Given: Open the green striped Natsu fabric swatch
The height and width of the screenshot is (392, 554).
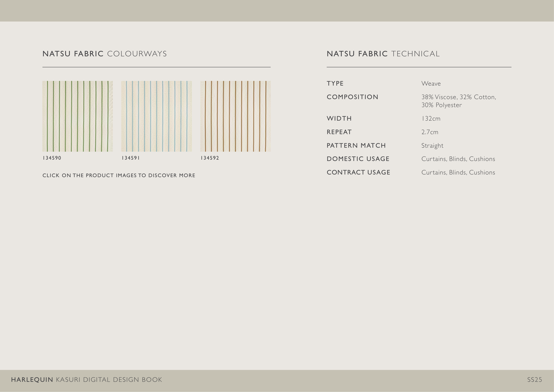Looking at the screenshot, I should (x=78, y=116).
